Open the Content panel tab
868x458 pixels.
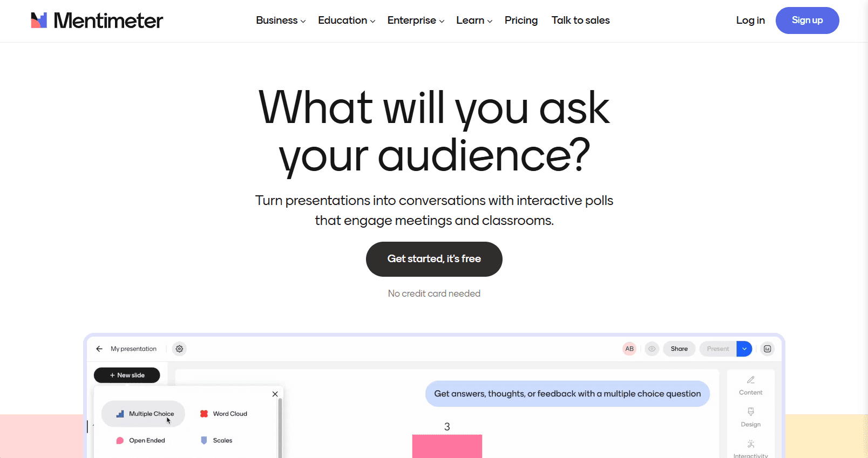point(750,386)
